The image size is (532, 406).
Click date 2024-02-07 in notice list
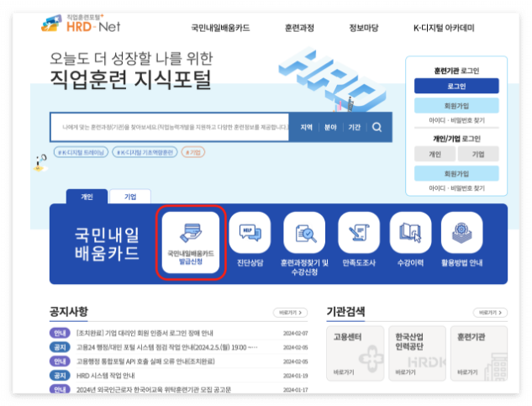click(296, 334)
